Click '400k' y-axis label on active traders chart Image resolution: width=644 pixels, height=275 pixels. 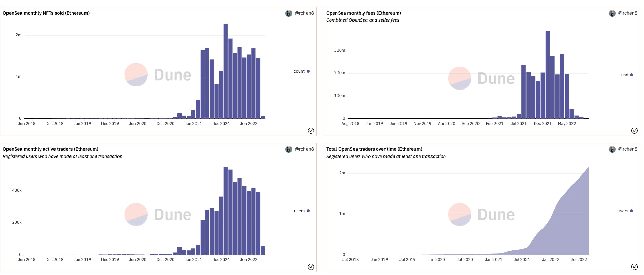(17, 190)
